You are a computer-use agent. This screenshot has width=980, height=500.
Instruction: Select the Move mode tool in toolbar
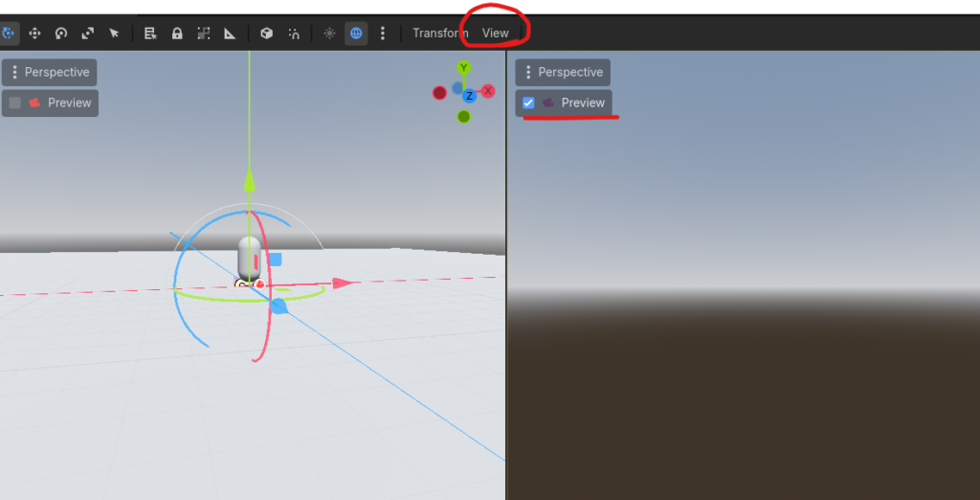35,34
